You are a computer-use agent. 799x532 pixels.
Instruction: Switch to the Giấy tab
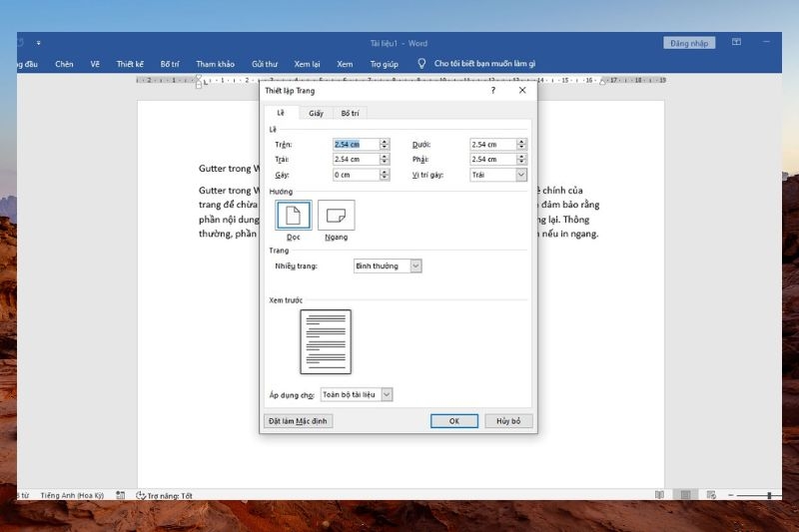316,114
